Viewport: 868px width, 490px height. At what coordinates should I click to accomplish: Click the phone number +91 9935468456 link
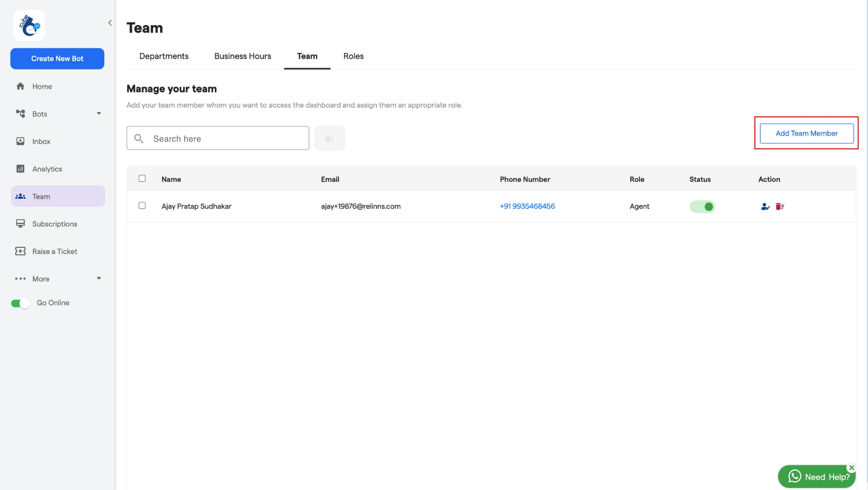pos(527,206)
